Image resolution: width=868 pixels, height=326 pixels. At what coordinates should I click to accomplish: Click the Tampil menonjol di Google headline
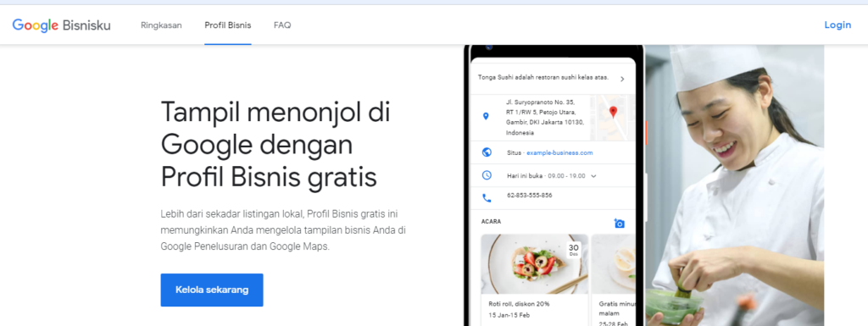click(x=275, y=145)
